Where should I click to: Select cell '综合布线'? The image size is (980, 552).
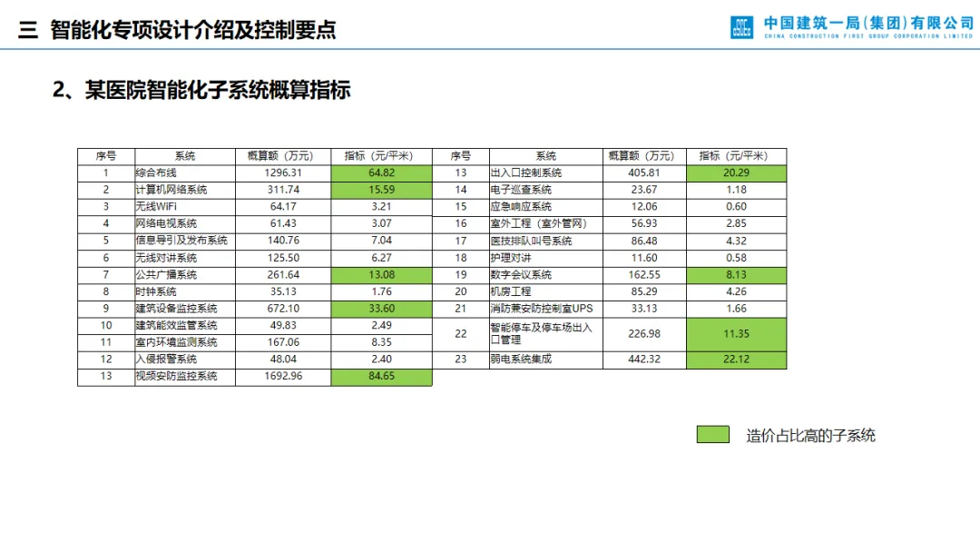pyautogui.click(x=185, y=173)
